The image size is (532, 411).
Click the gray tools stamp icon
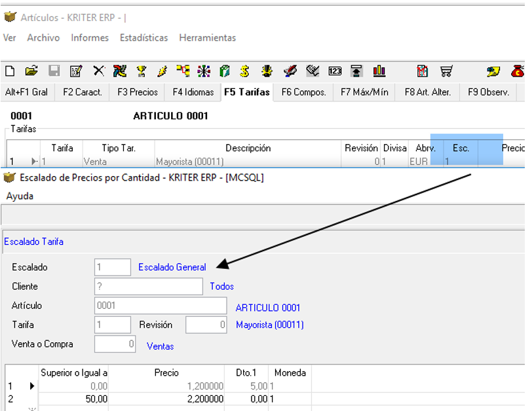313,71
